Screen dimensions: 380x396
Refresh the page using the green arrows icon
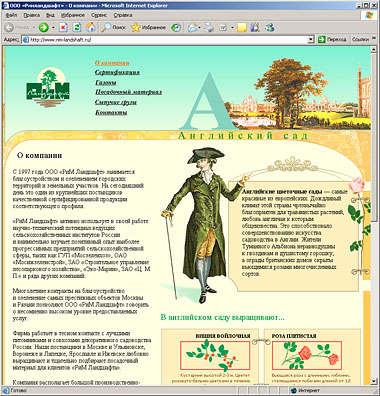pyautogui.click(x=77, y=27)
